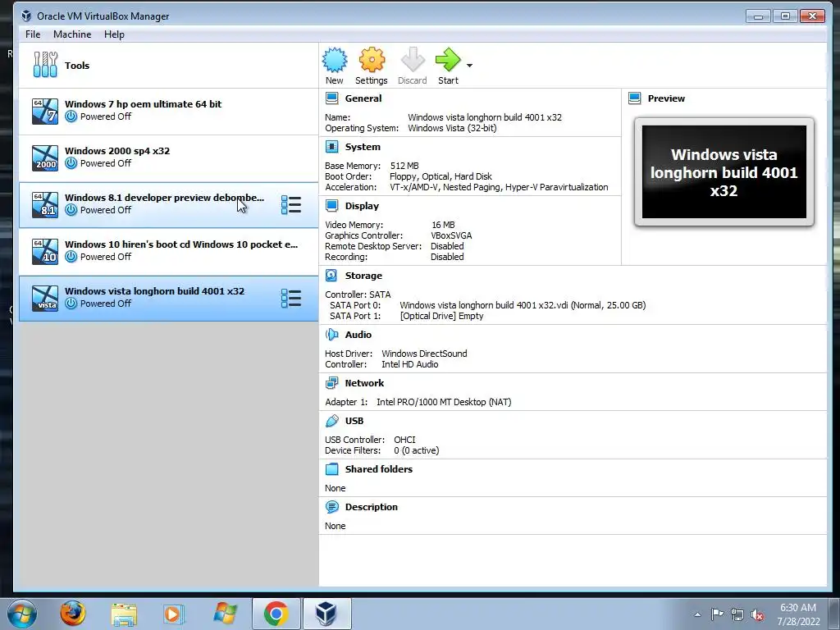The height and width of the screenshot is (630, 840).
Task: Click the muted volume tray icon
Action: 757,614
